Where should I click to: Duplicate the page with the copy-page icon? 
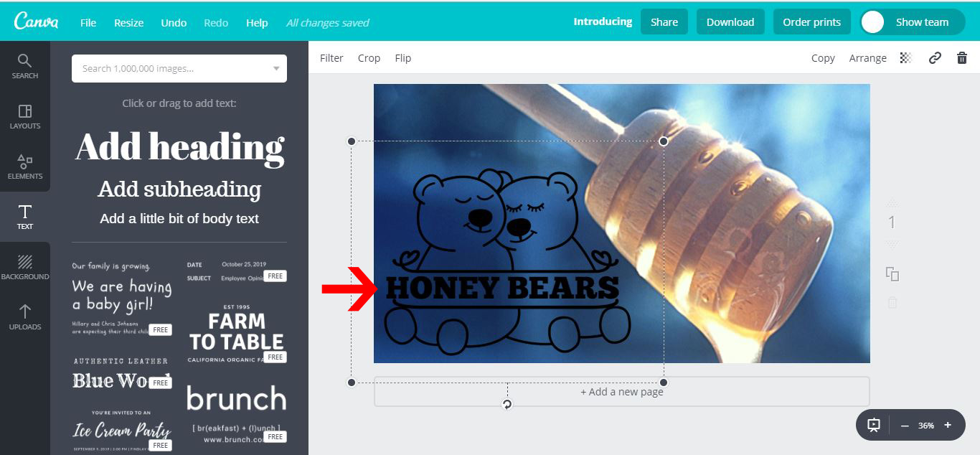coord(891,274)
